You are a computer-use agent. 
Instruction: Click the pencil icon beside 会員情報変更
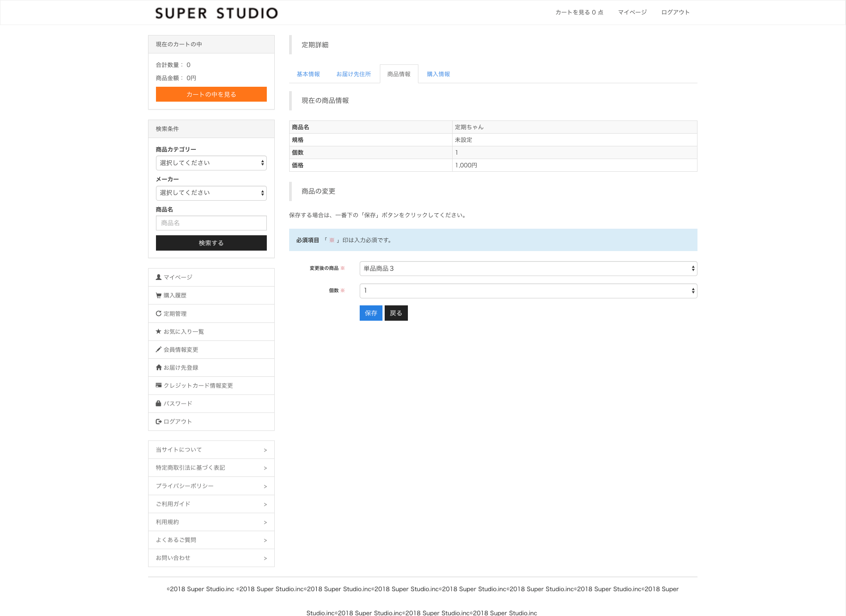coord(159,350)
